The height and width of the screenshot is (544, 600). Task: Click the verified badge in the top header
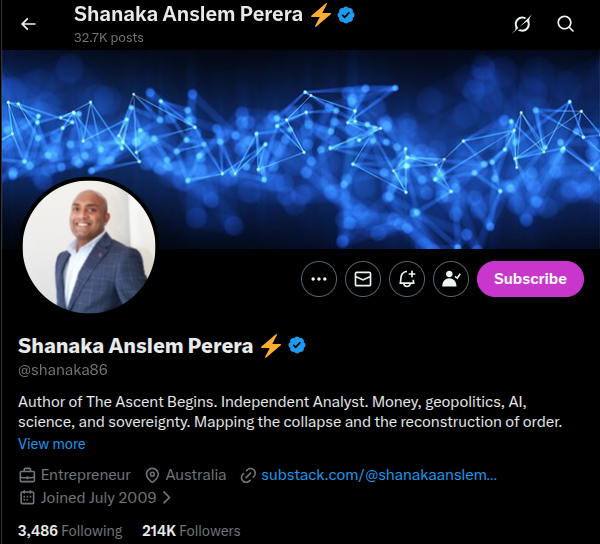click(346, 15)
